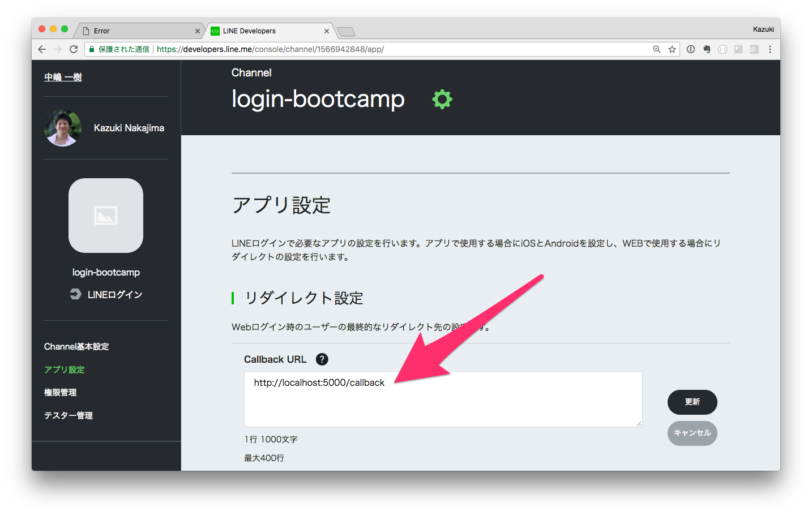This screenshot has width=812, height=516.
Task: Click the browser back arrow
Action: point(42,49)
